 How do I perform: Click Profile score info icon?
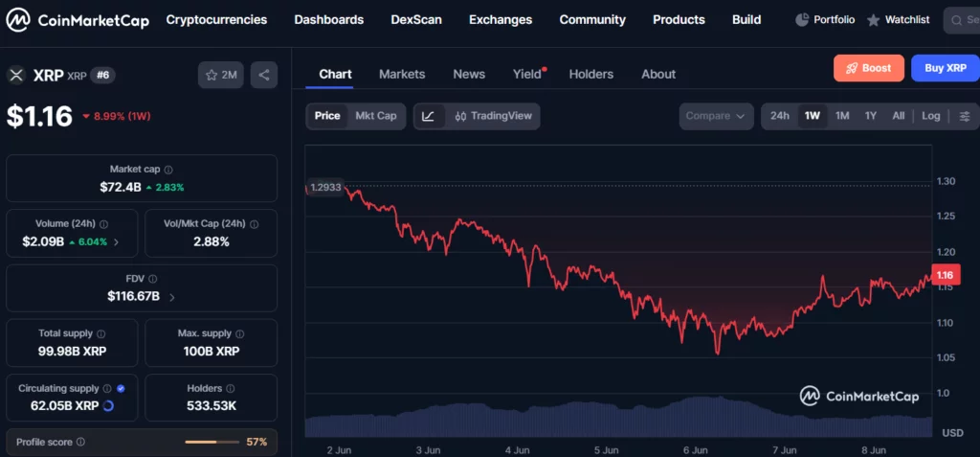pos(80,442)
